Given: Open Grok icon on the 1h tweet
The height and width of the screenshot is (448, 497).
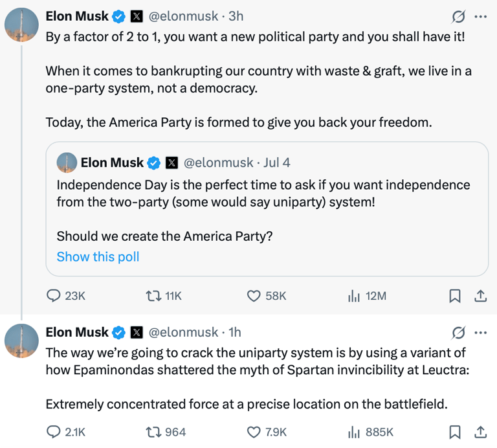Looking at the screenshot, I should point(458,333).
